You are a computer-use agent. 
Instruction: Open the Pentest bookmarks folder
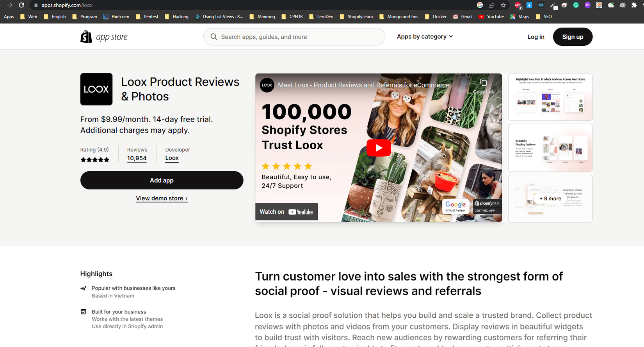click(x=147, y=17)
